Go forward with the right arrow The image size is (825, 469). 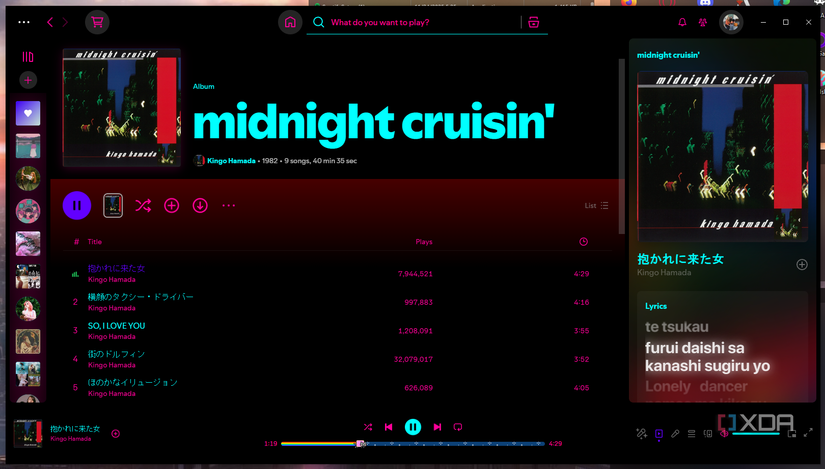[65, 22]
